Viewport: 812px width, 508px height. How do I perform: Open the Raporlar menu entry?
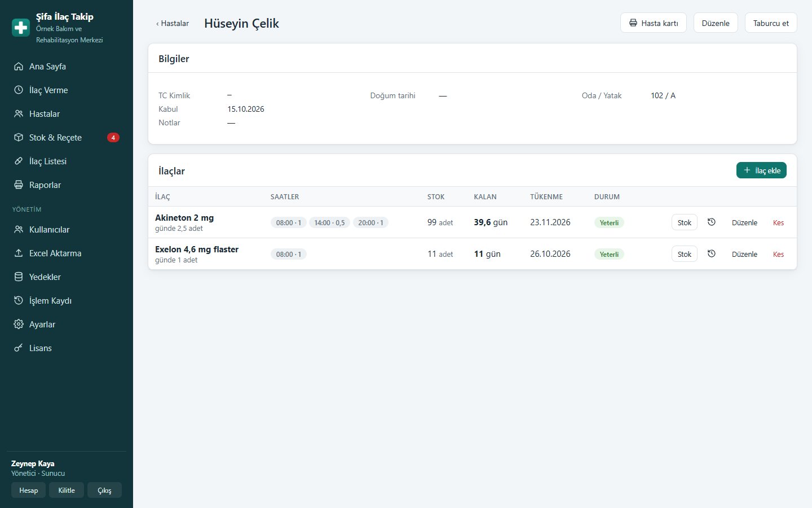(x=67, y=185)
